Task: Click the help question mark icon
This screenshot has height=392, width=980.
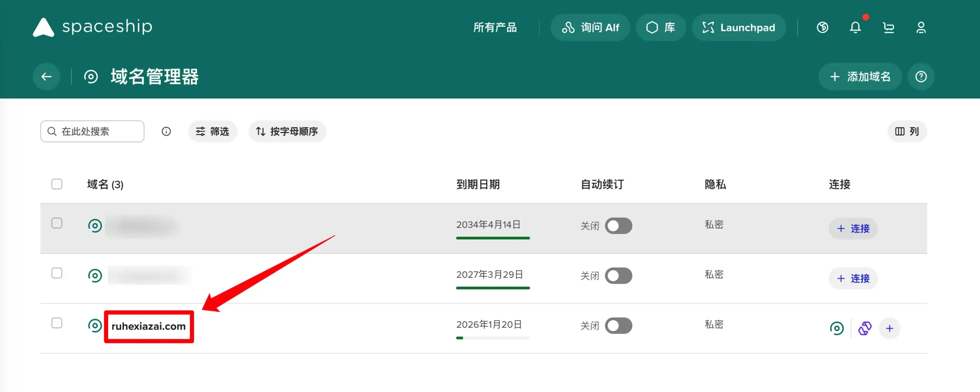Action: [x=921, y=77]
